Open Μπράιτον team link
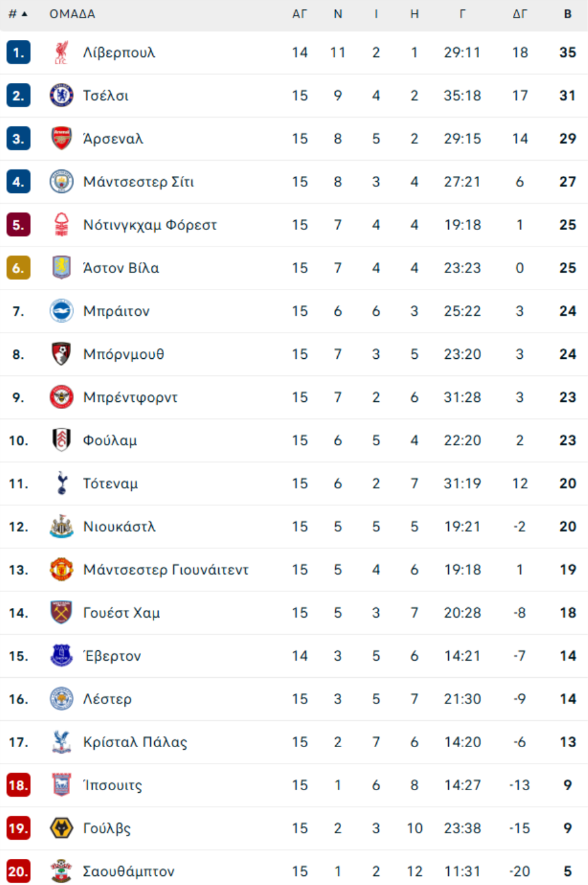Image resolution: width=588 pixels, height=885 pixels. click(x=116, y=311)
